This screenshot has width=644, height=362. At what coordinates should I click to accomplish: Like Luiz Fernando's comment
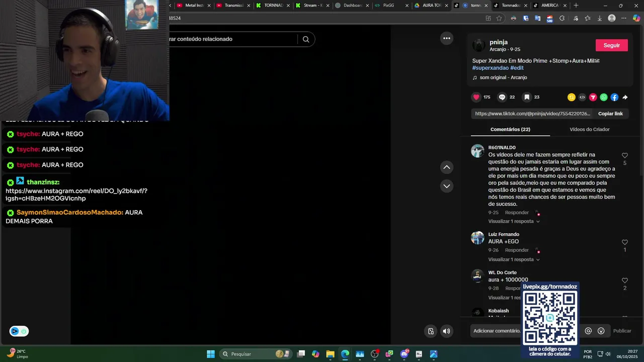pyautogui.click(x=625, y=242)
